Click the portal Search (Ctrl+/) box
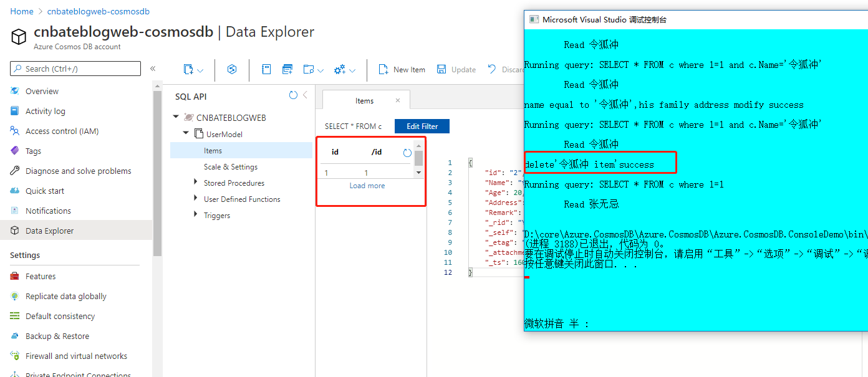Screen dimensions: 868x377 [75, 69]
